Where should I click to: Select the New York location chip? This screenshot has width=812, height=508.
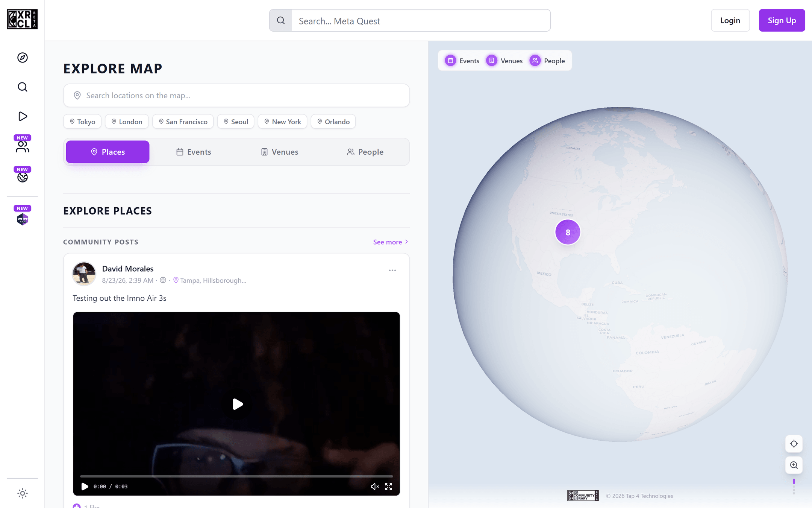tap(282, 122)
